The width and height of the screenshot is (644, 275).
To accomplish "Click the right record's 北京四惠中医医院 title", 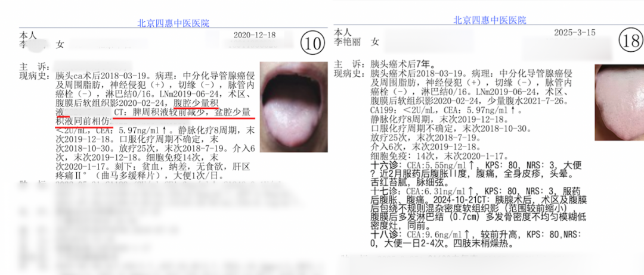I will coord(490,20).
